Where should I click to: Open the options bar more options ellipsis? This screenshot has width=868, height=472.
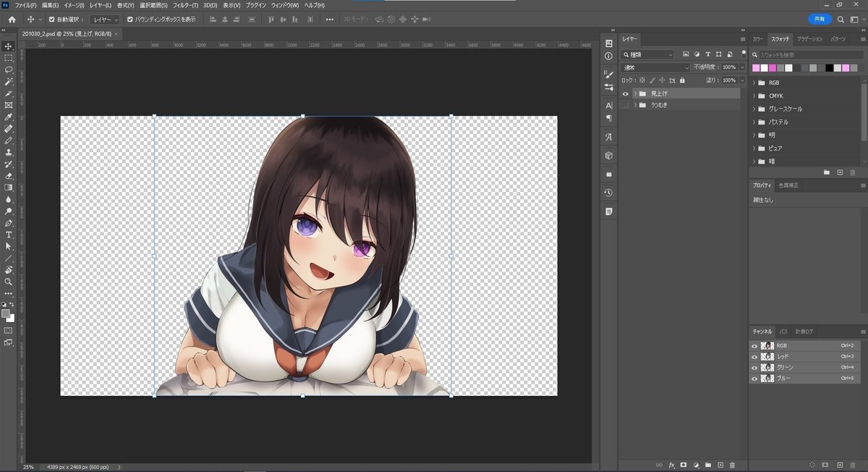pyautogui.click(x=330, y=20)
